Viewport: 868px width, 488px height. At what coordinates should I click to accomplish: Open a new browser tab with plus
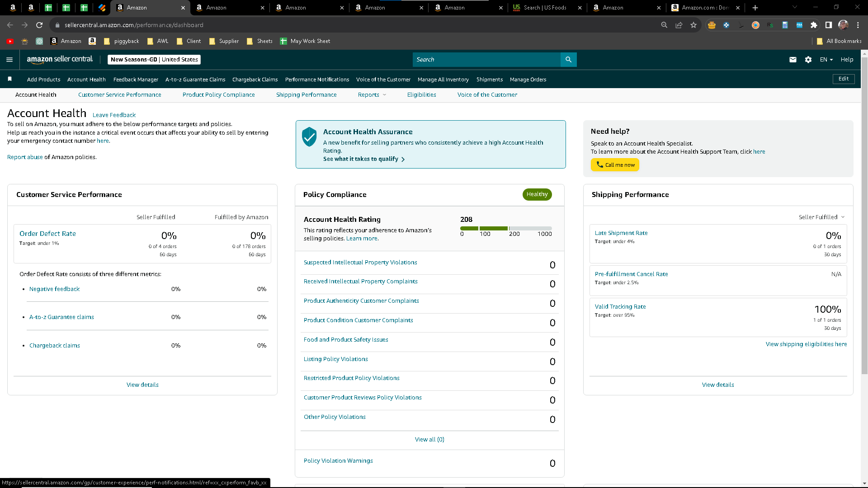coord(755,8)
